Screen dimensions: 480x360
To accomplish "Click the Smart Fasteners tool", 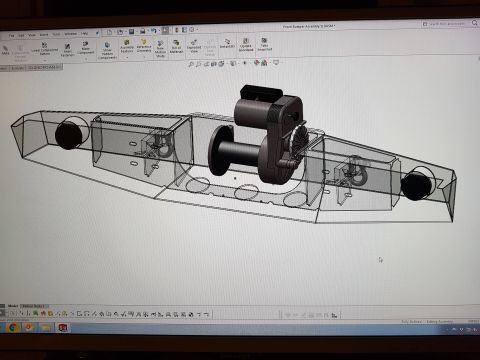I will 68,50.
